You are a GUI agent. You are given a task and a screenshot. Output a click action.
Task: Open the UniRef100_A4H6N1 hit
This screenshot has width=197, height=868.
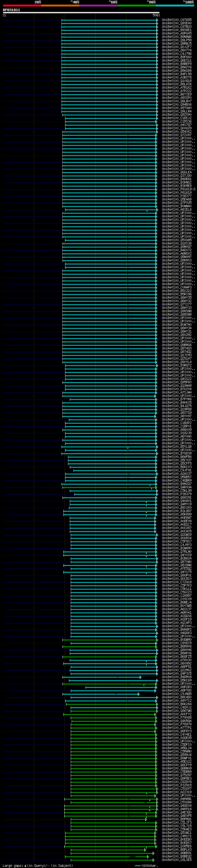[x=176, y=799]
